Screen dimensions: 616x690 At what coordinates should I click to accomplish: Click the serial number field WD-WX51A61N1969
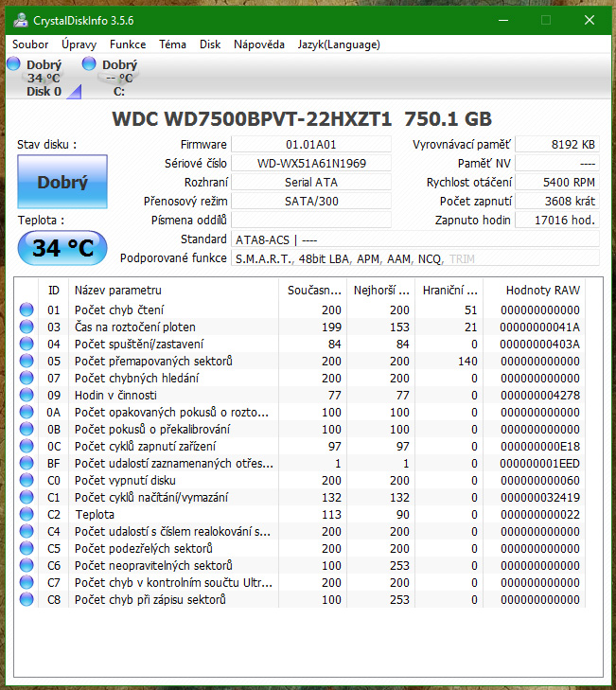click(311, 163)
